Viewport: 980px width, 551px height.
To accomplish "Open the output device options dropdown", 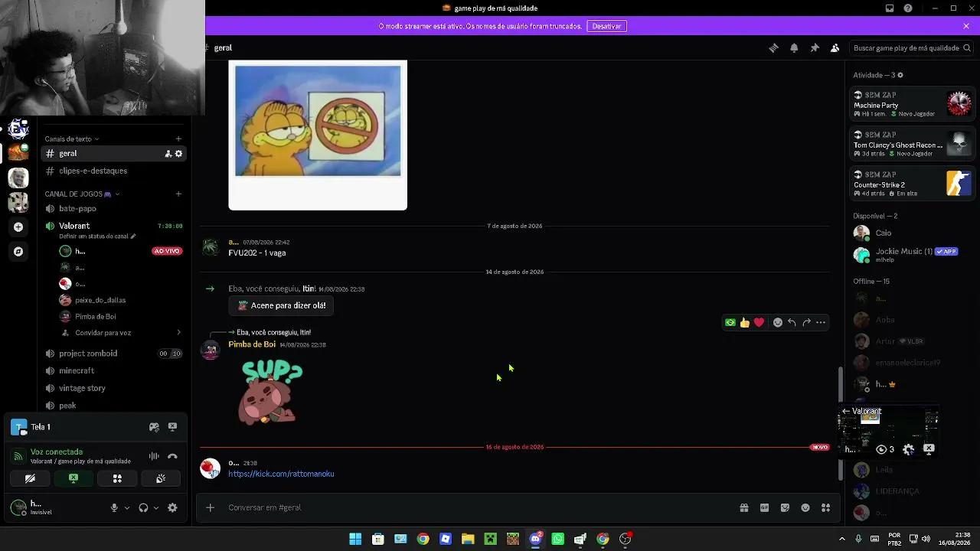I will (156, 507).
